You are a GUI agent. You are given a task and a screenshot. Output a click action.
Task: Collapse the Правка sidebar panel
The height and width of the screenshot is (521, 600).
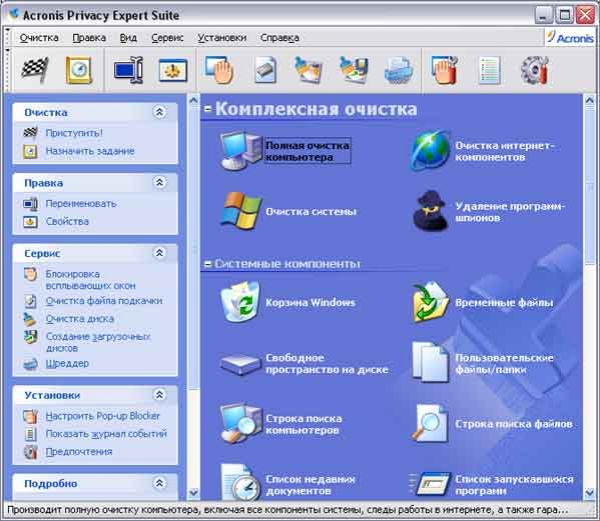click(160, 182)
